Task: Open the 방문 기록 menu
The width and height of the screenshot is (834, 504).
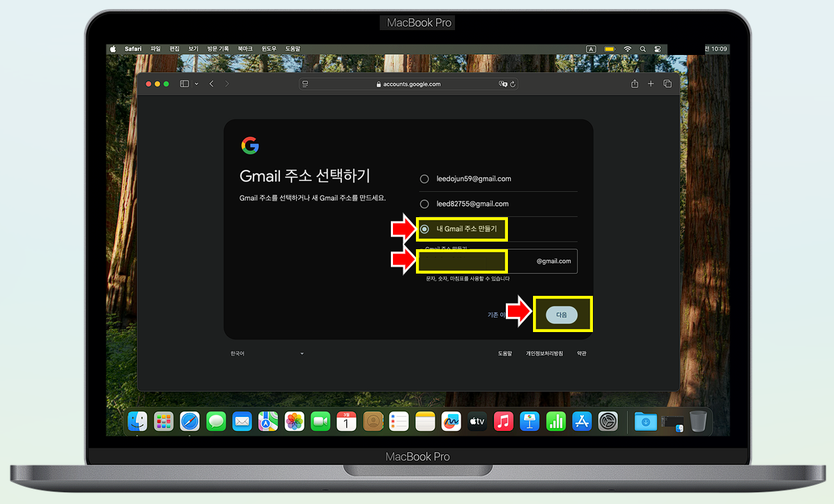Action: (x=218, y=49)
